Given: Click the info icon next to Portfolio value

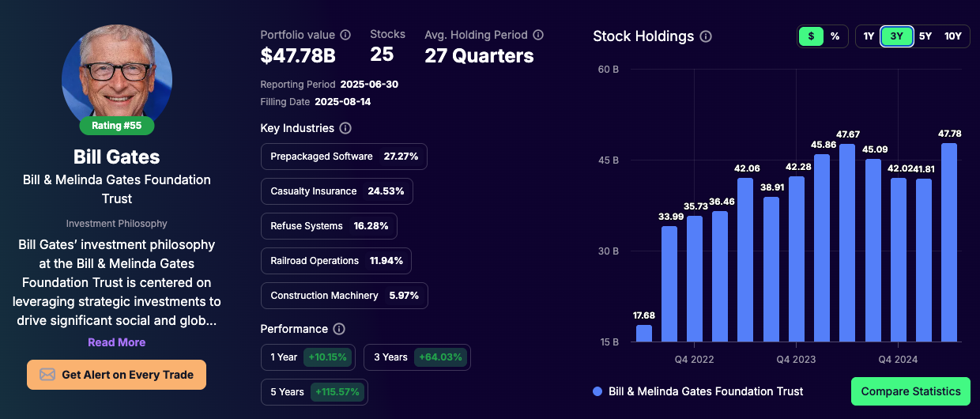Looking at the screenshot, I should (x=345, y=35).
